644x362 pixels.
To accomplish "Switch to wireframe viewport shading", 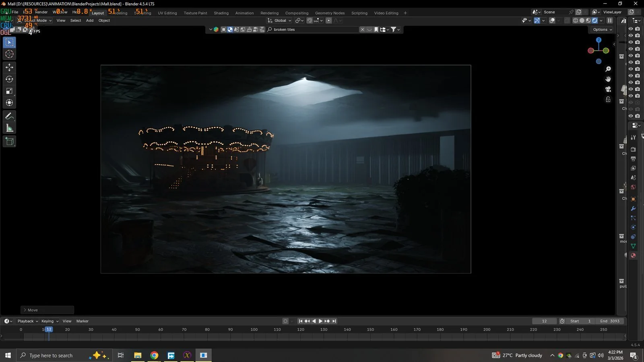I will click(576, 21).
